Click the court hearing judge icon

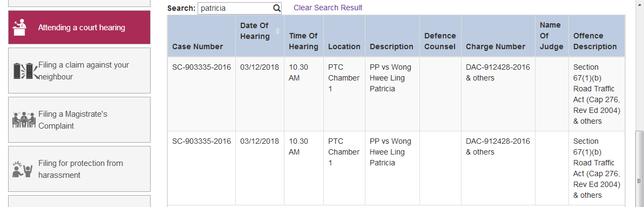pos(20,28)
